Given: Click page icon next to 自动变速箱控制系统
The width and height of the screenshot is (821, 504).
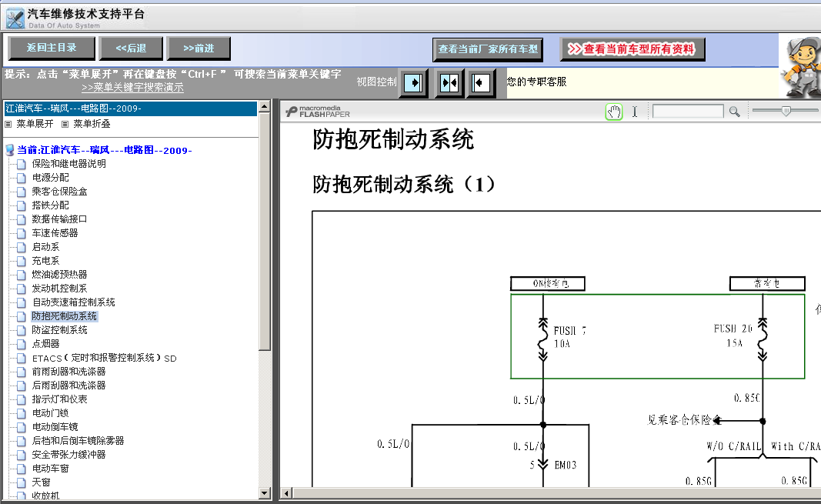Looking at the screenshot, I should coord(21,302).
